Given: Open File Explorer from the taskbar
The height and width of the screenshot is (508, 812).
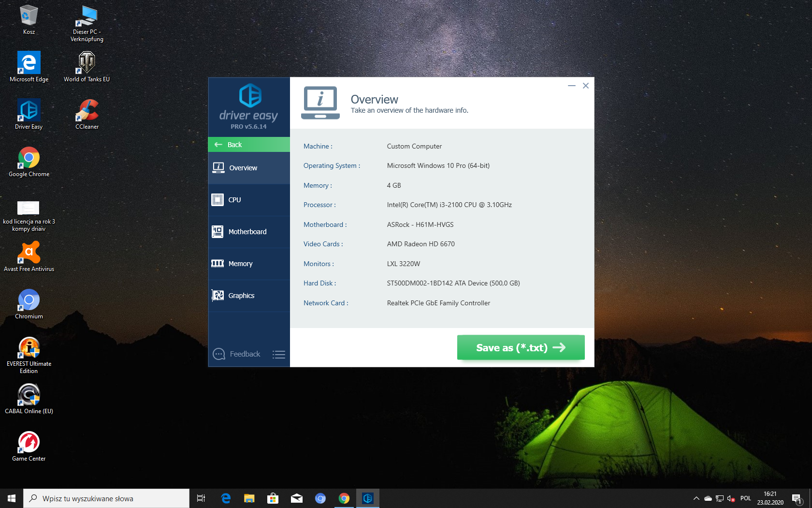Looking at the screenshot, I should click(x=249, y=498).
